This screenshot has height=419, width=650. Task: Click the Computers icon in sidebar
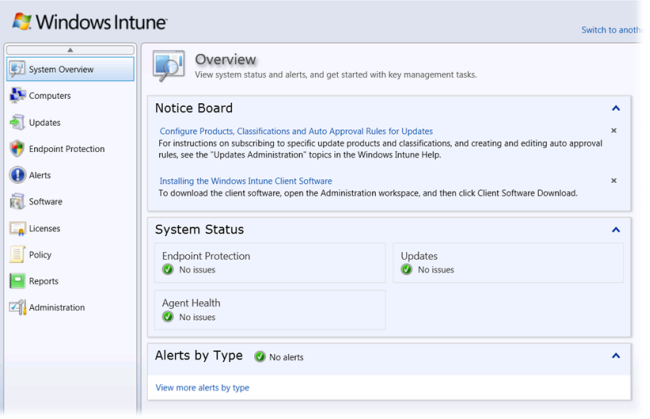point(17,95)
